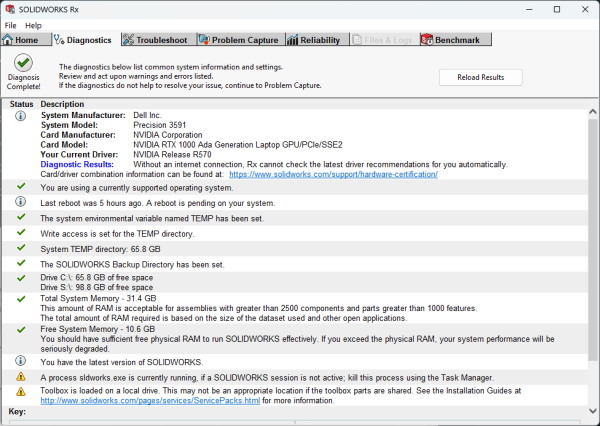Open the Help menu
The width and height of the screenshot is (600, 426).
point(33,26)
